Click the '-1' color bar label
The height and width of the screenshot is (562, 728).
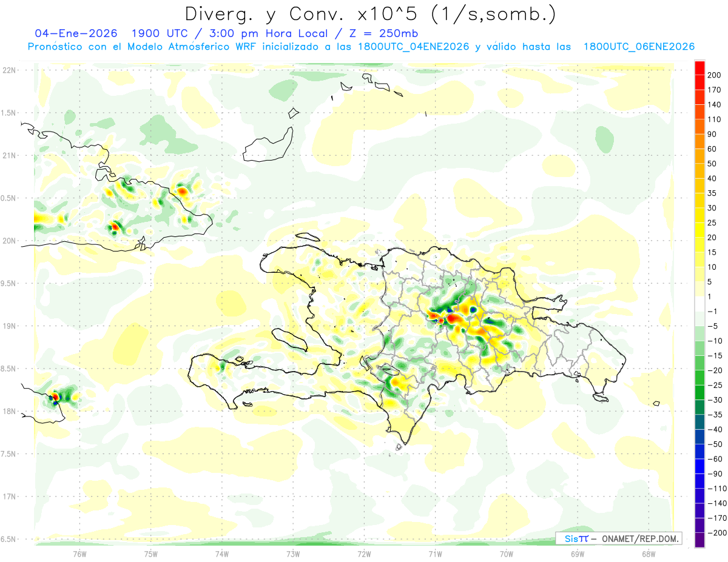pos(712,312)
